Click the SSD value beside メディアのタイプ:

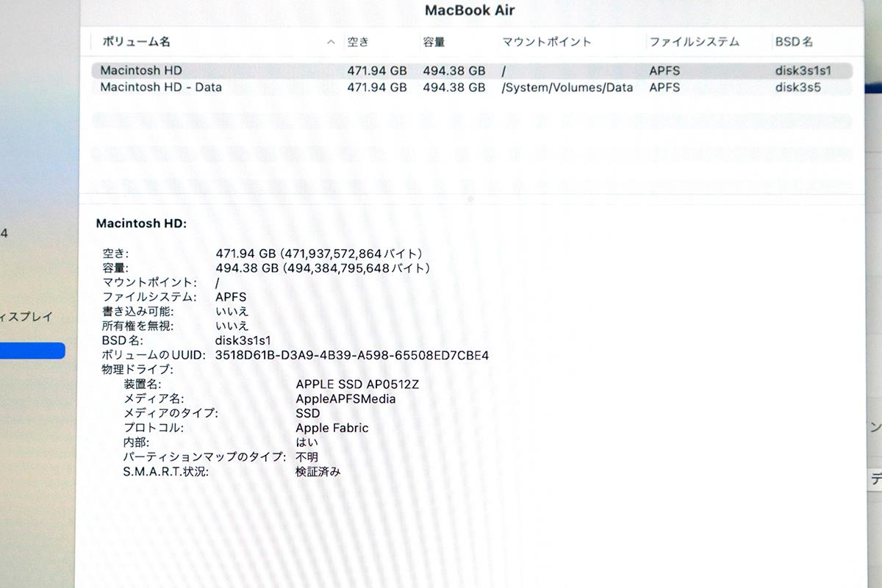(x=308, y=413)
